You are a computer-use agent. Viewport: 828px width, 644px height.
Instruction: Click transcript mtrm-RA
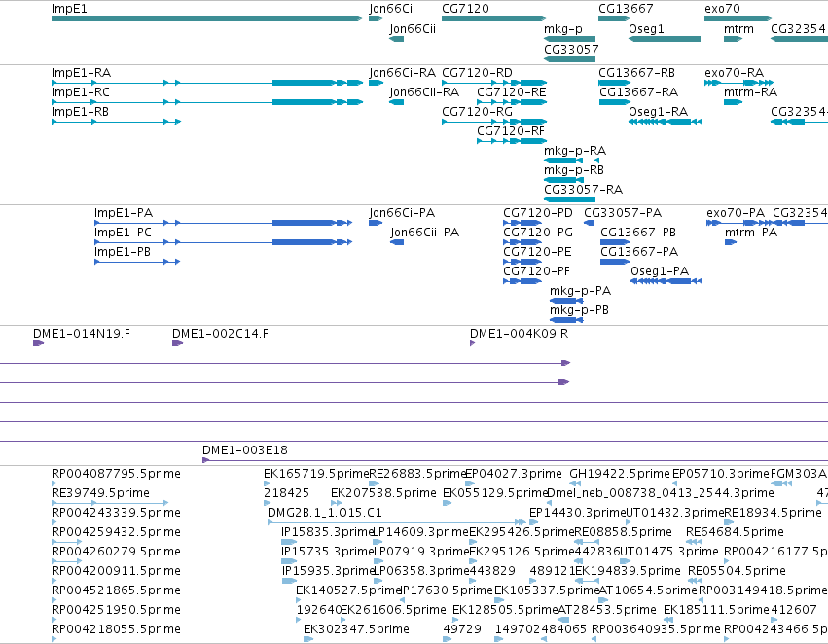pyautogui.click(x=733, y=102)
